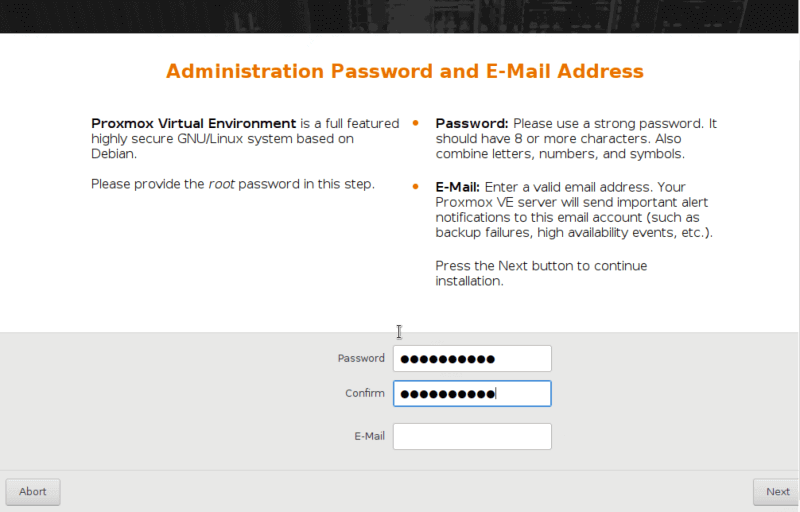The height and width of the screenshot is (512, 800).
Task: Click the orange bullet beside E-Mail tip
Action: [x=416, y=186]
